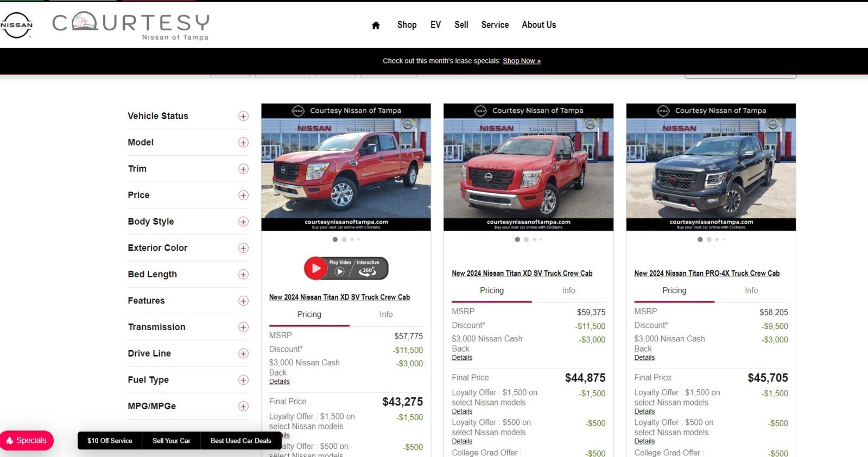Open first Titan XD SV listing with video

click(x=339, y=297)
